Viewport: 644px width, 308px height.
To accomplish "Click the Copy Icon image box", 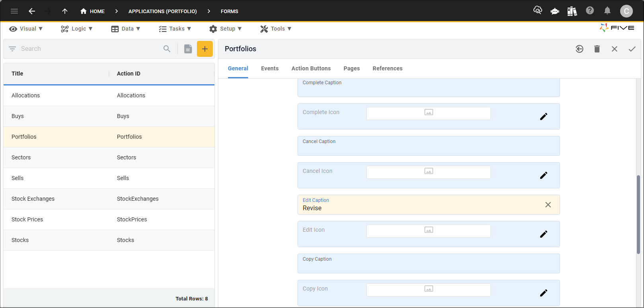I will [428, 290].
